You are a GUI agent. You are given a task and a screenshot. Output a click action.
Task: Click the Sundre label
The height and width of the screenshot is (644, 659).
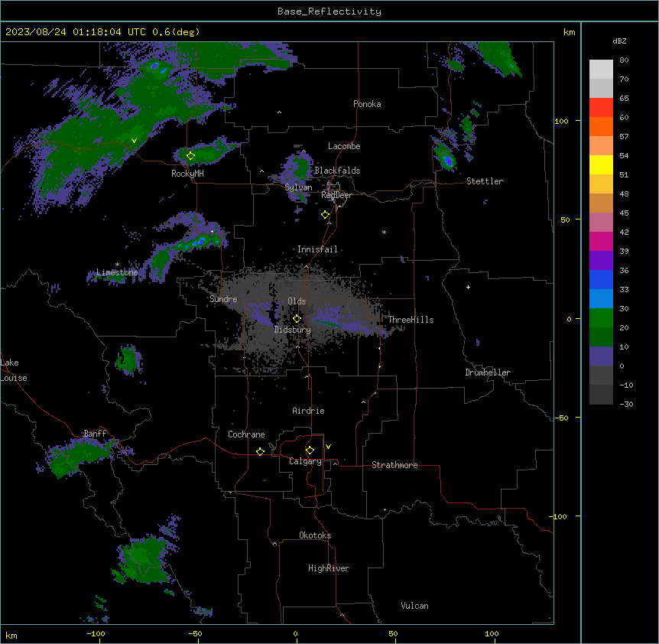pyautogui.click(x=223, y=299)
